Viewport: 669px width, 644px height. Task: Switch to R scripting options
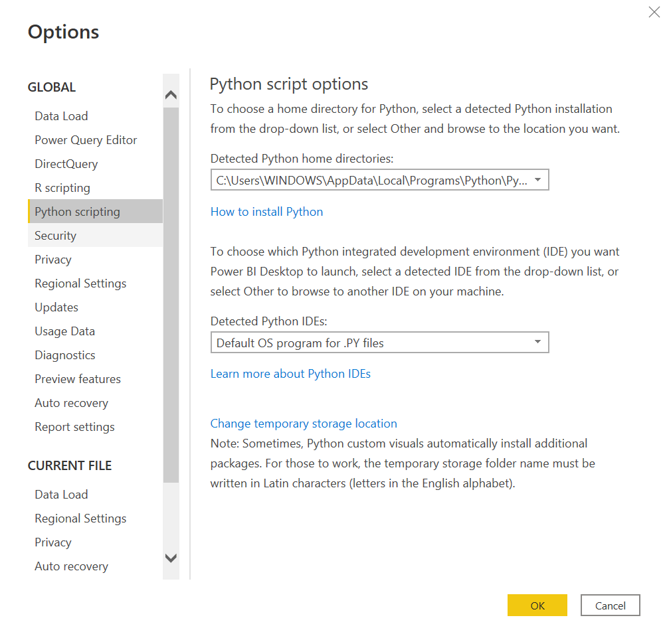click(62, 188)
